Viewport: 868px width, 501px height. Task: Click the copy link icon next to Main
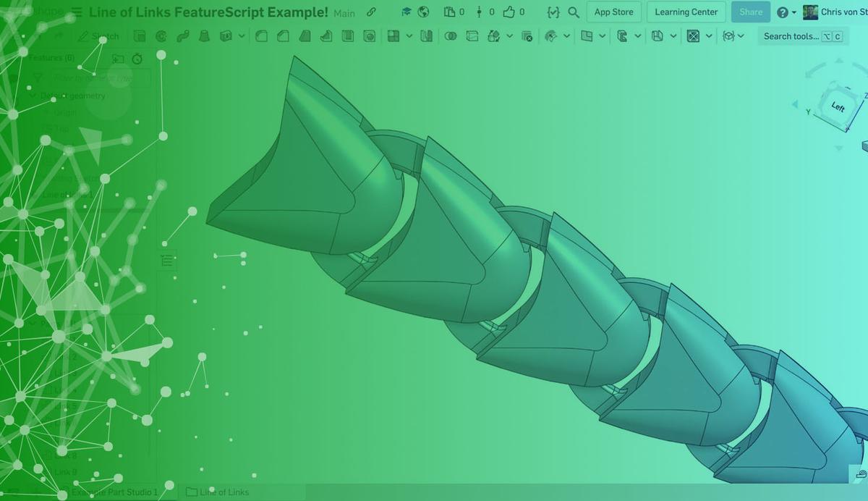point(371,12)
